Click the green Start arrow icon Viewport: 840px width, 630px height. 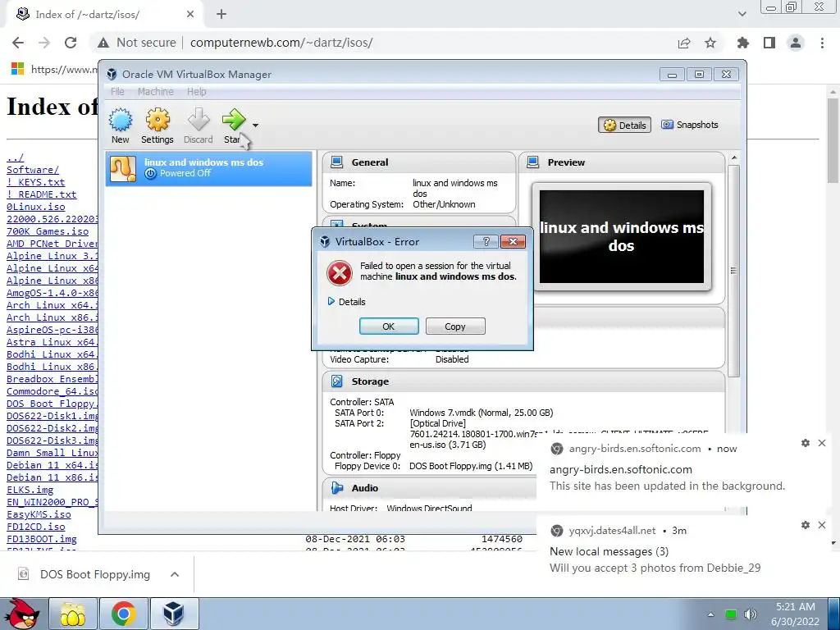(234, 120)
